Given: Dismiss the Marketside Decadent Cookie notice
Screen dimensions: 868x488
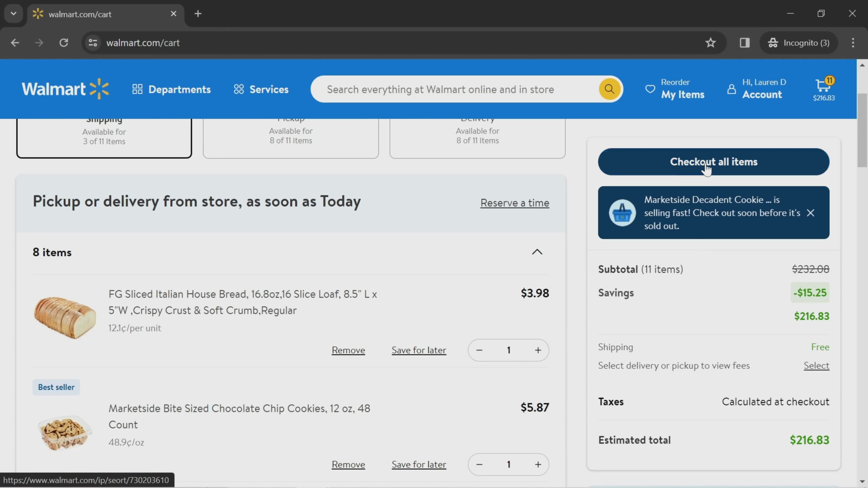Looking at the screenshot, I should (810, 213).
